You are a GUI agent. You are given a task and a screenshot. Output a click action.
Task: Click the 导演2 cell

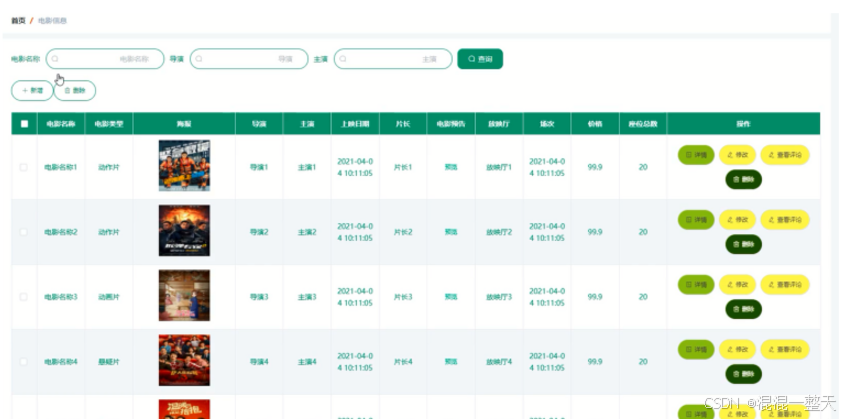tap(259, 232)
